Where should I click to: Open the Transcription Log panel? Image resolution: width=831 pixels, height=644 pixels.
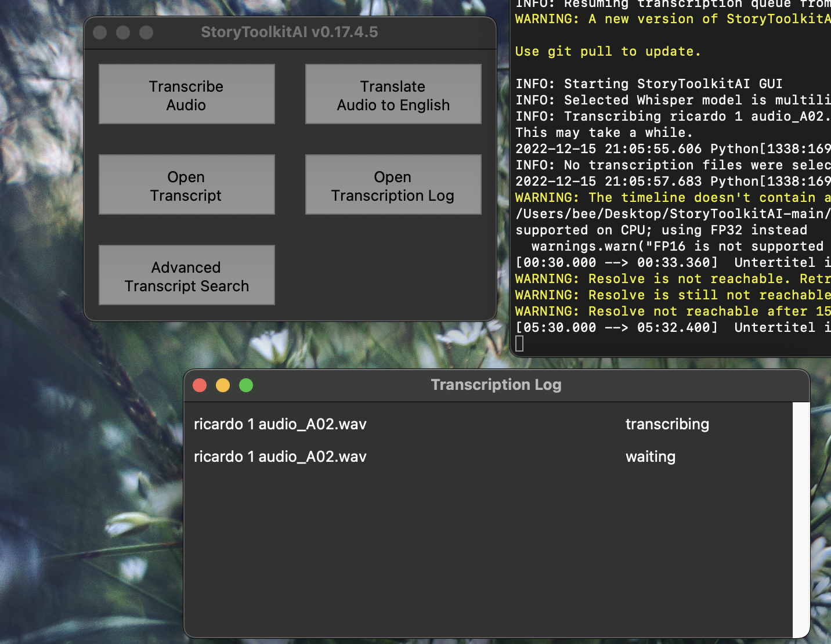coord(393,184)
